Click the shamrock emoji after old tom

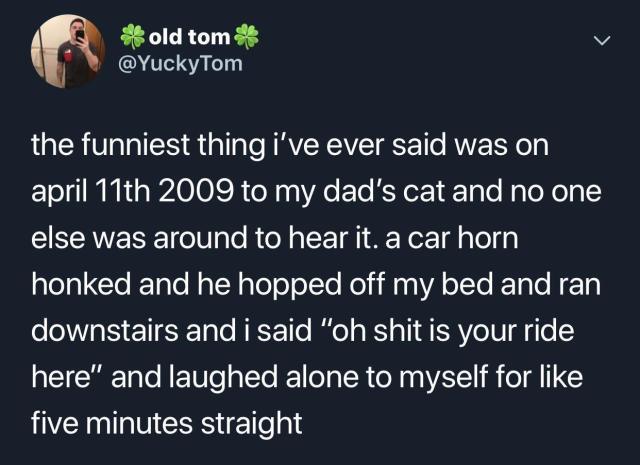(247, 36)
